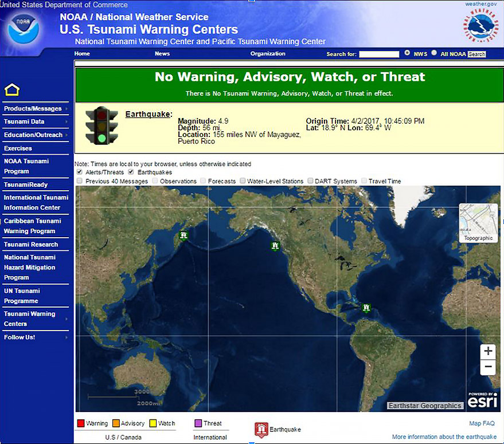Viewport: 504px width, 444px height.
Task: Uncheck the Earthquakes checkbox
Action: (x=131, y=172)
